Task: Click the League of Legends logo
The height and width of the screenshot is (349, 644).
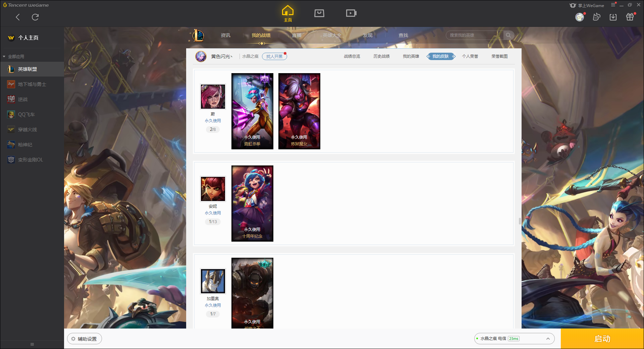Action: [x=198, y=35]
